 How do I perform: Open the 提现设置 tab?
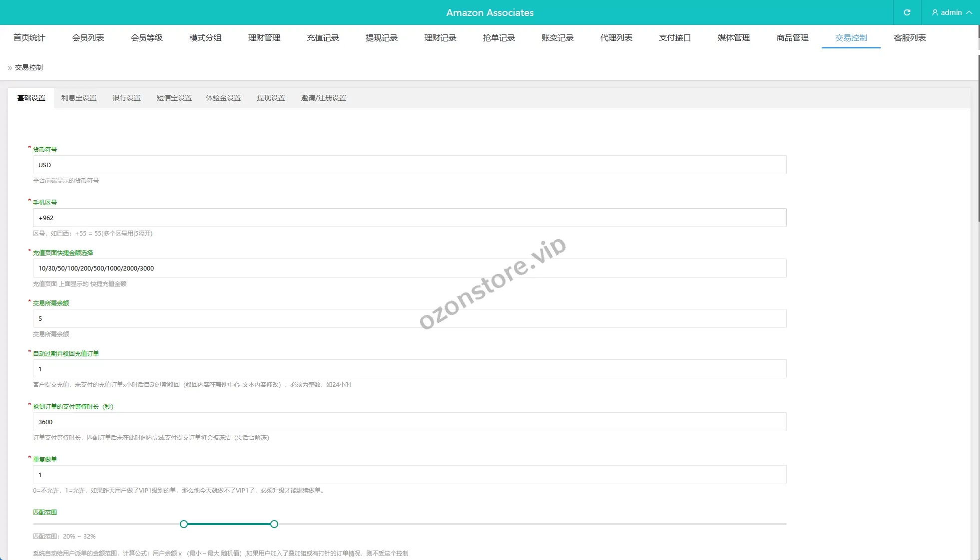click(x=271, y=98)
